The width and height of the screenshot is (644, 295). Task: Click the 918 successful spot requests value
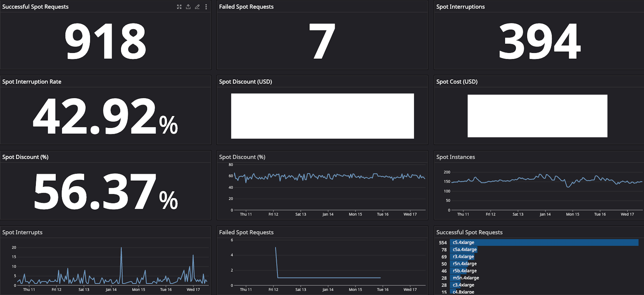point(105,41)
